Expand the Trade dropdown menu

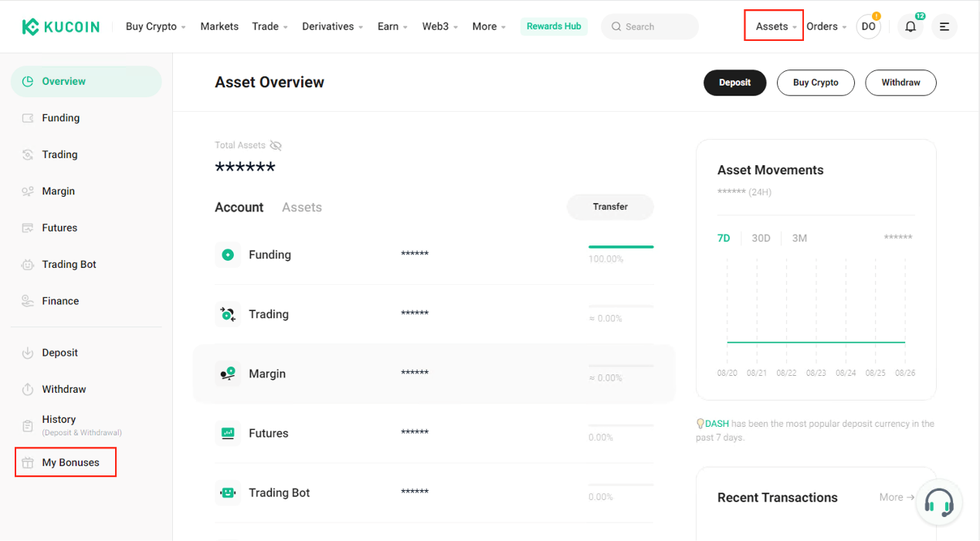(270, 26)
